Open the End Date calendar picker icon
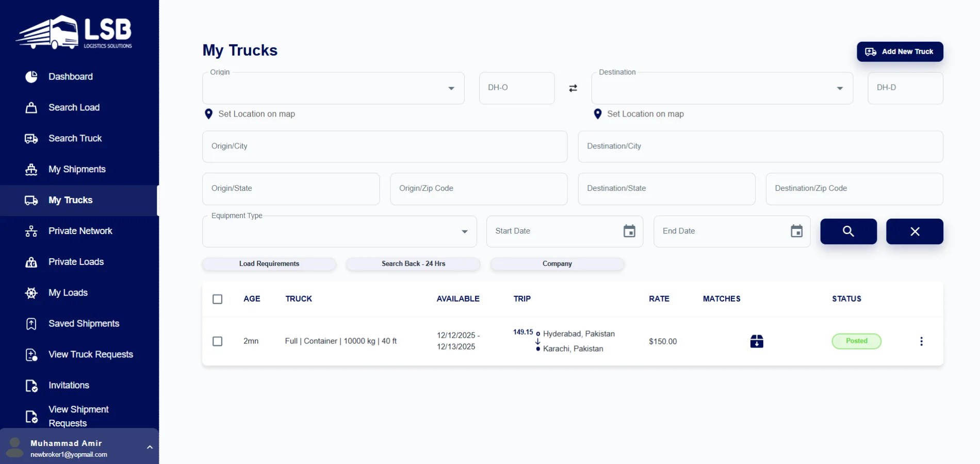The height and width of the screenshot is (464, 980). click(x=796, y=231)
